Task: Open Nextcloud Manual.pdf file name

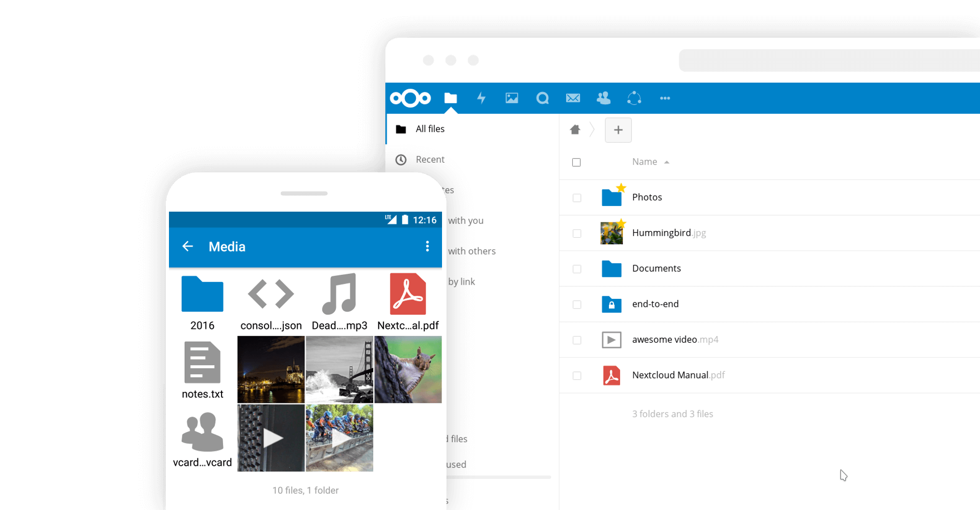Action: (678, 375)
